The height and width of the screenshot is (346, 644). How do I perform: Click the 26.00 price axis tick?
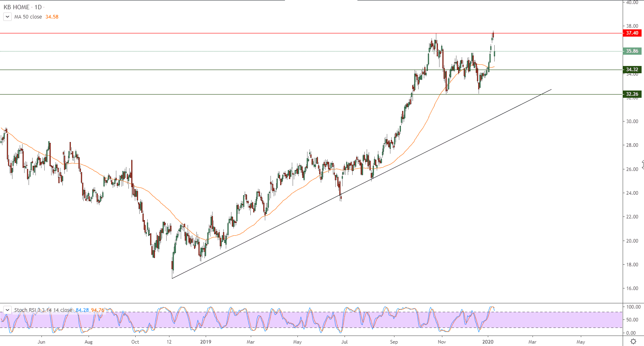[x=632, y=169]
